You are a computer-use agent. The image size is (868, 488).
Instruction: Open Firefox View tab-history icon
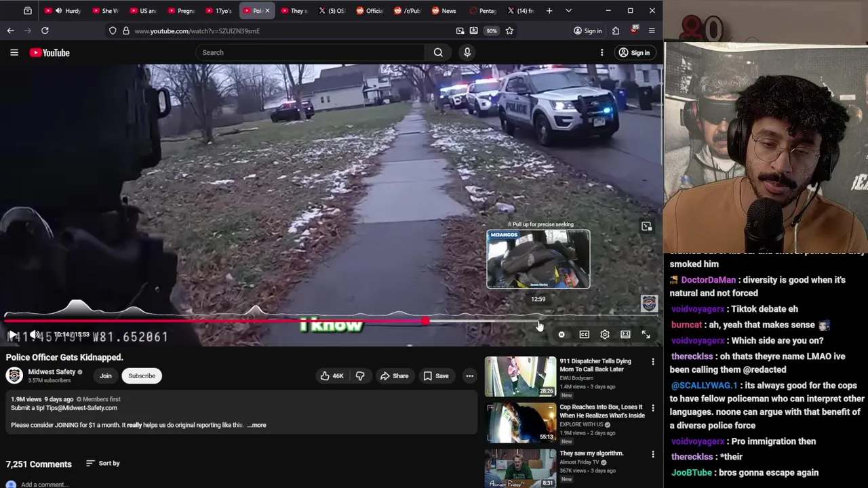tap(27, 11)
